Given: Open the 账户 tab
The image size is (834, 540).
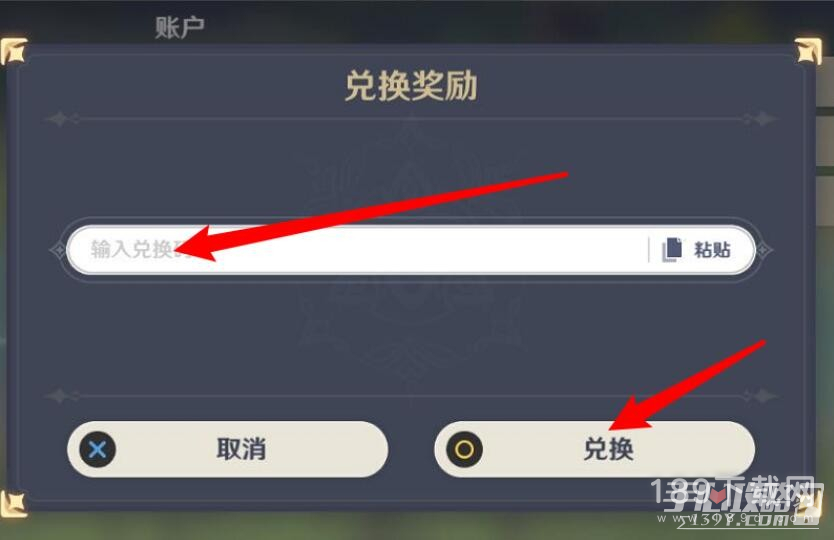Looking at the screenshot, I should pos(179,27).
